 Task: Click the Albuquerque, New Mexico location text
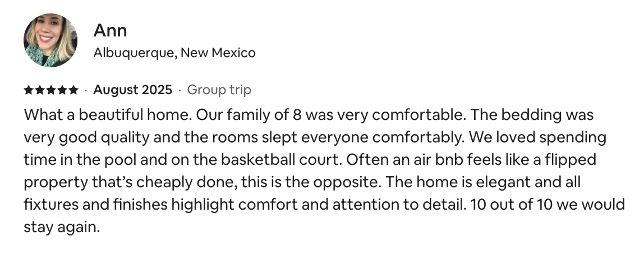click(x=174, y=53)
